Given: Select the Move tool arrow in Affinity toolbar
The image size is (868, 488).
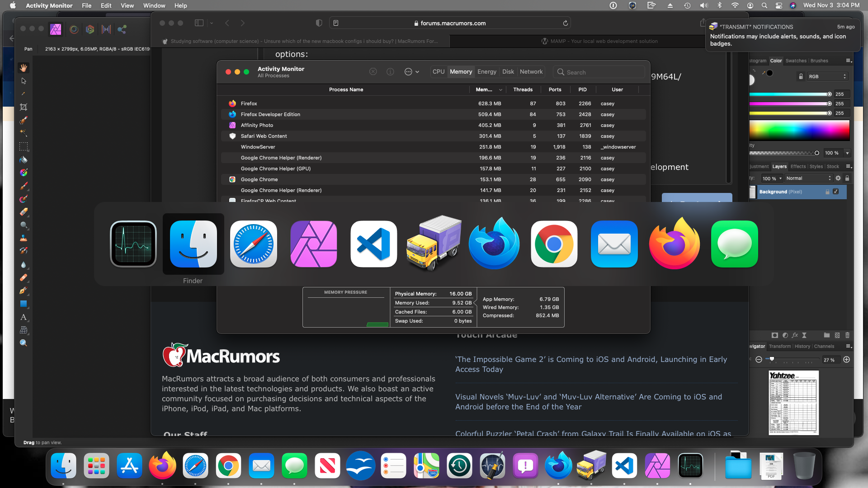Looking at the screenshot, I should click(x=24, y=81).
